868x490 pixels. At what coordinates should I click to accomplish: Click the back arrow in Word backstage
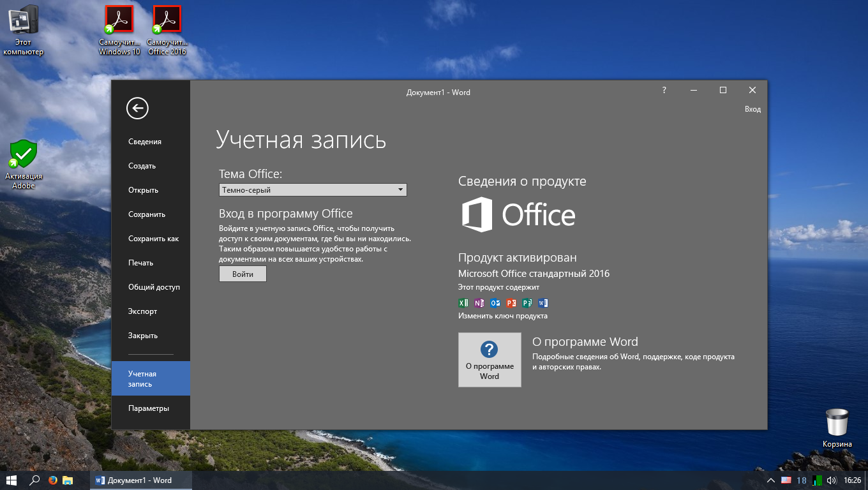click(x=137, y=108)
